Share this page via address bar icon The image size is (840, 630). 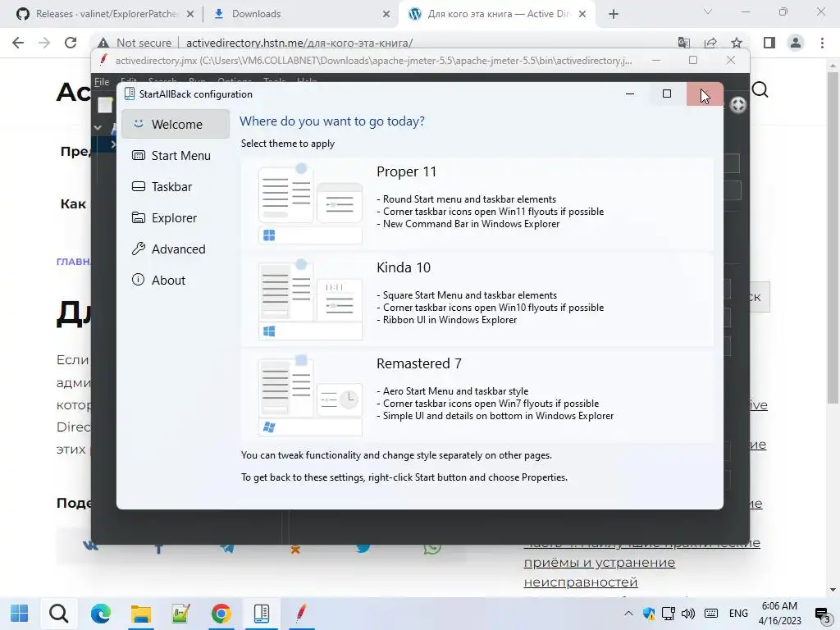[710, 43]
